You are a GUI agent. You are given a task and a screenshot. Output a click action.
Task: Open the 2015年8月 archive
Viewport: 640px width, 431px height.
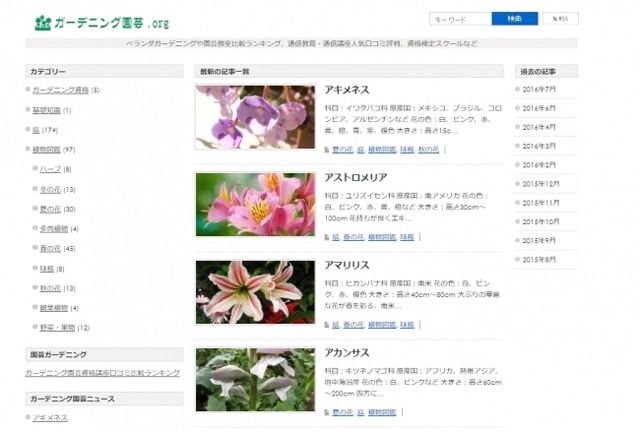539,260
